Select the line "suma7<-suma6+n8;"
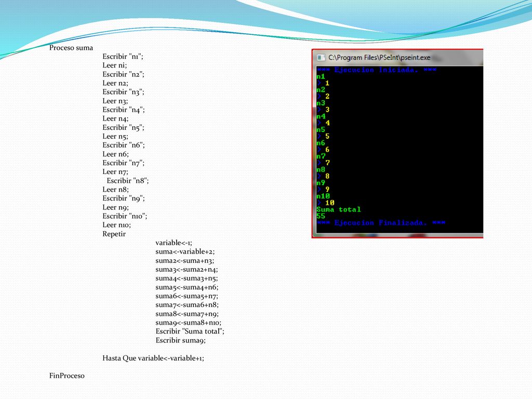Image resolution: width=532 pixels, height=399 pixels. click(187, 304)
